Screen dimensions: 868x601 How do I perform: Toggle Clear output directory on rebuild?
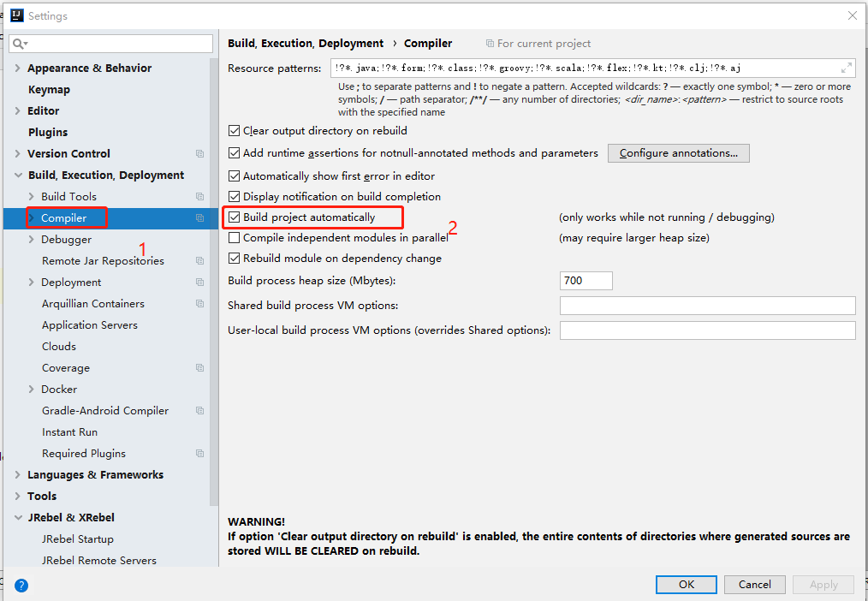coord(235,131)
